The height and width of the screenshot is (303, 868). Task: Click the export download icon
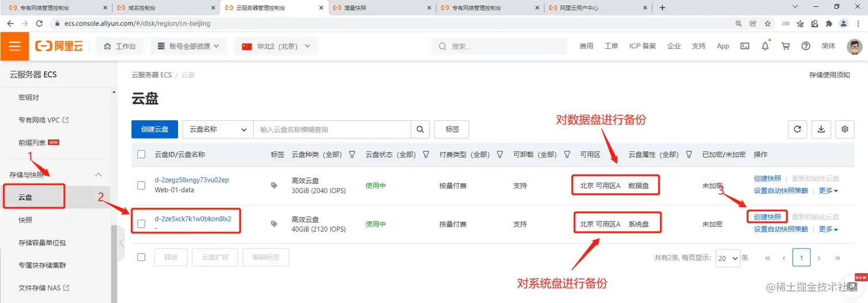click(x=821, y=129)
